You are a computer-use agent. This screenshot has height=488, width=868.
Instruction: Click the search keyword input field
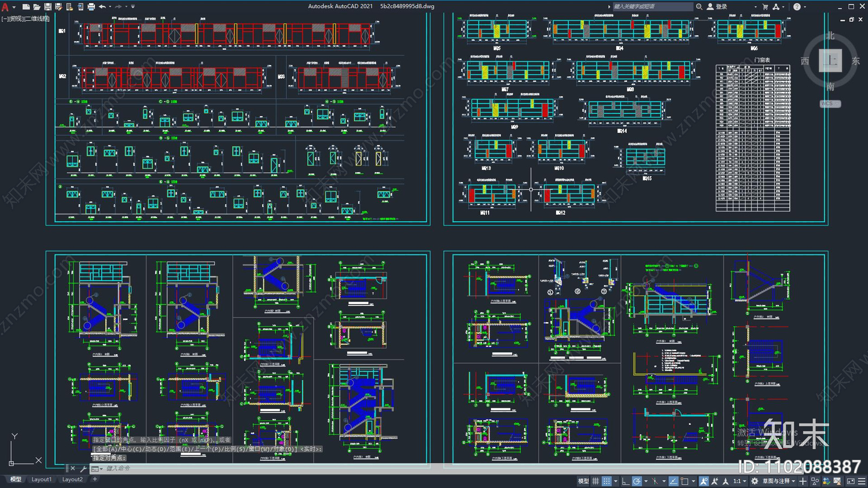point(653,7)
